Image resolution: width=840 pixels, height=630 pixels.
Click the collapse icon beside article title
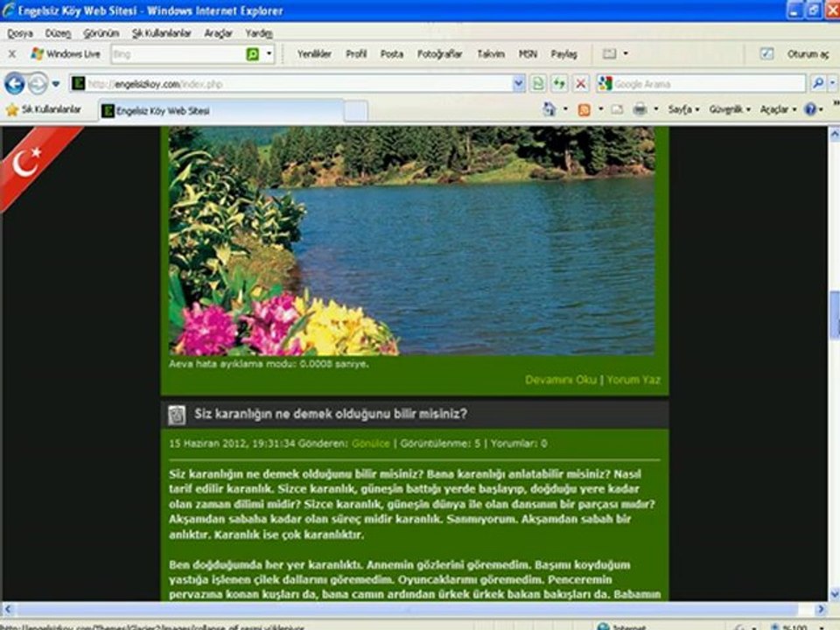176,415
